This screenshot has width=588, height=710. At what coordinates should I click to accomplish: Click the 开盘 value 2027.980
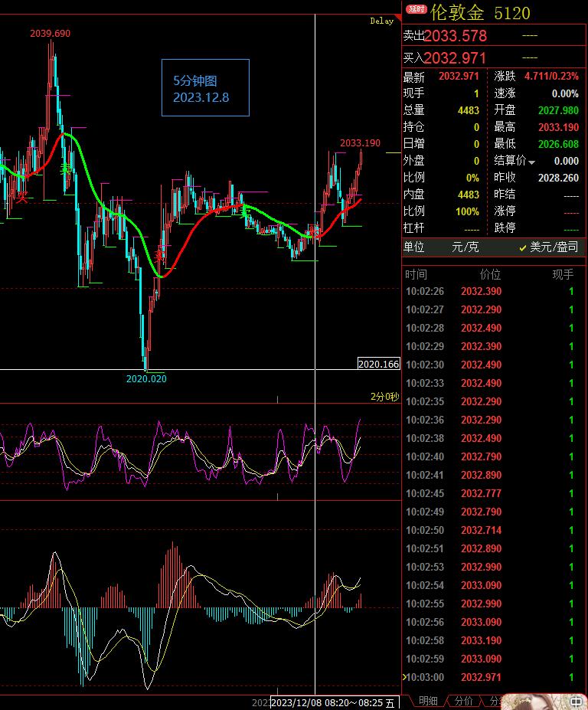(558, 110)
